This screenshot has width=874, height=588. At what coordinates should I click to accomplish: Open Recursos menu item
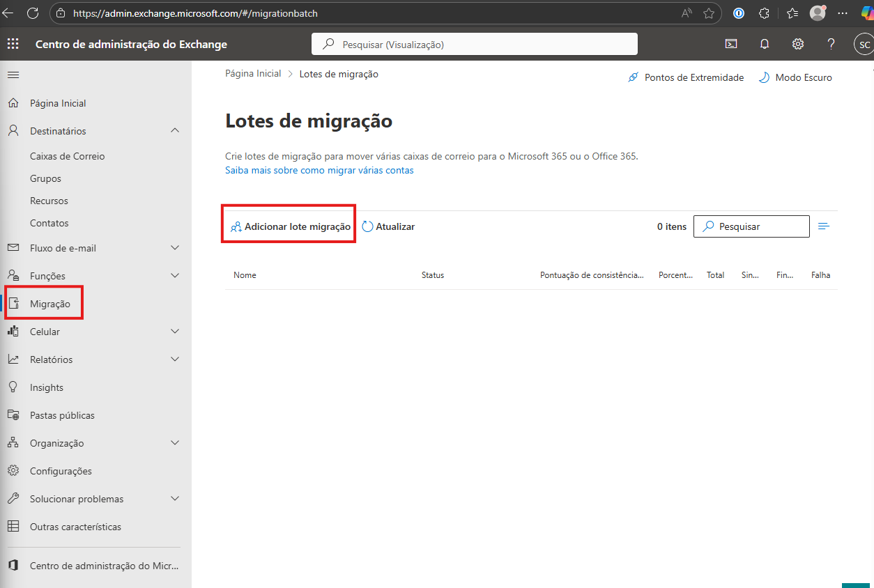[x=49, y=201]
